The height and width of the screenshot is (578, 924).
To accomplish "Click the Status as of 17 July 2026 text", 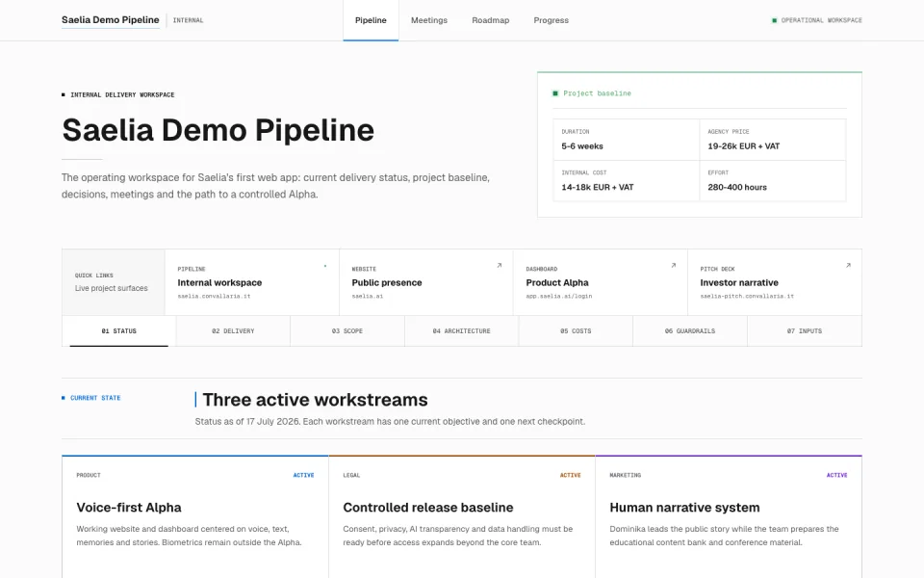I will 390,421.
